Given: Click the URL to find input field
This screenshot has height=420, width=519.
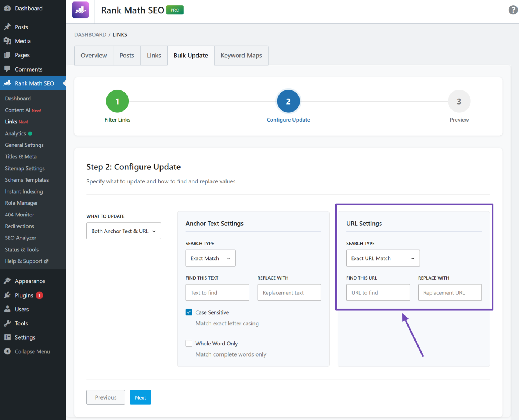Looking at the screenshot, I should click(x=378, y=292).
